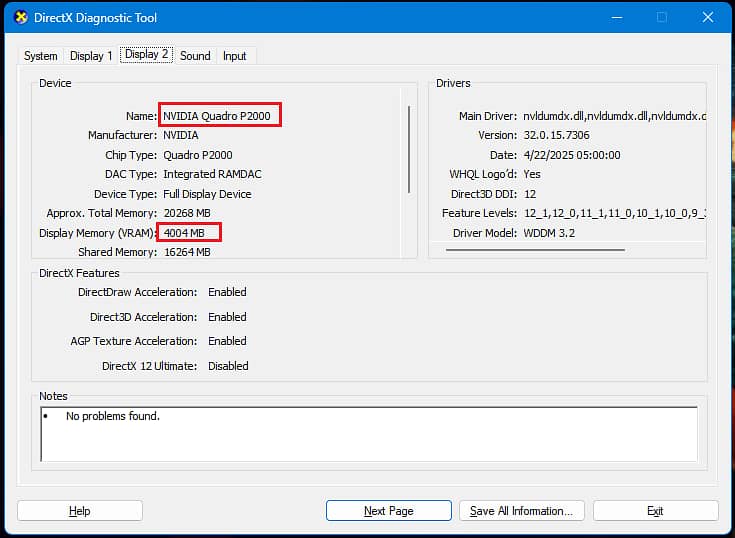The image size is (735, 538).
Task: Click Save All Information button
Action: 522,510
